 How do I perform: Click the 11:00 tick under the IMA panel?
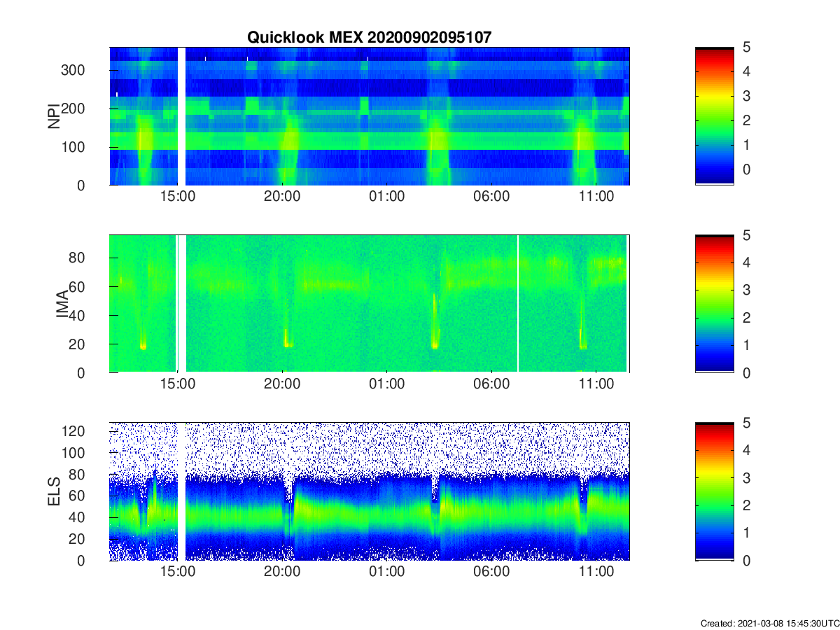[x=596, y=385]
